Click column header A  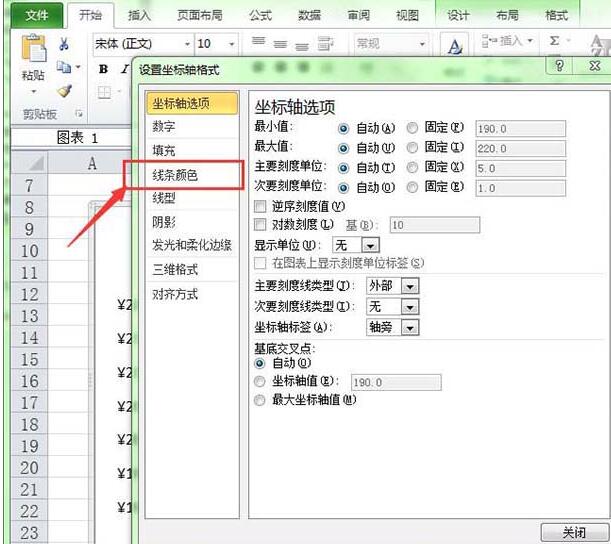tap(92, 163)
